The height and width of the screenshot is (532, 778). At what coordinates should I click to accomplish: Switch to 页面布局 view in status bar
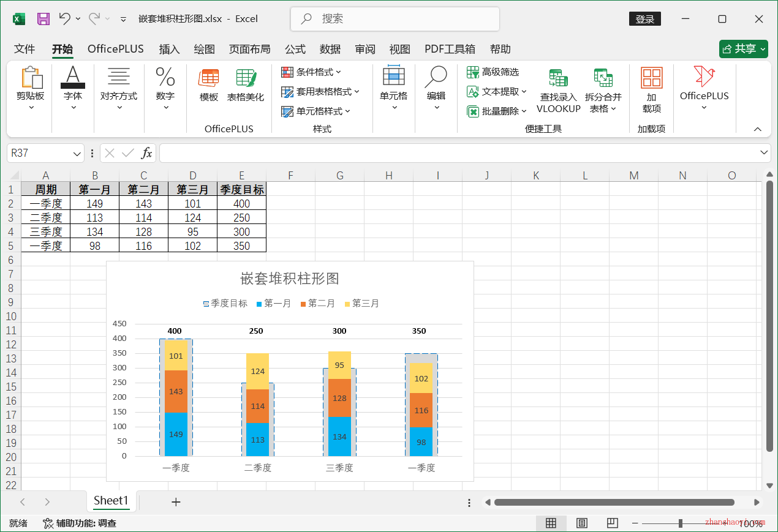[581, 523]
